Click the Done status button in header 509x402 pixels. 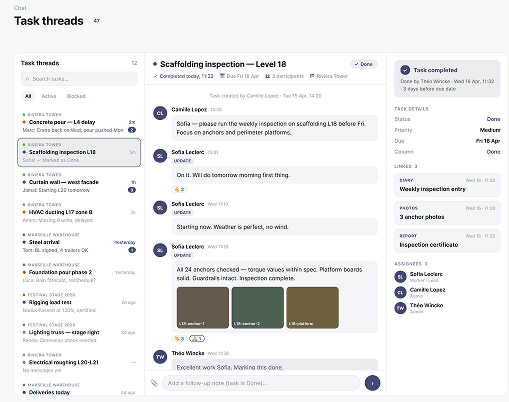(x=364, y=64)
